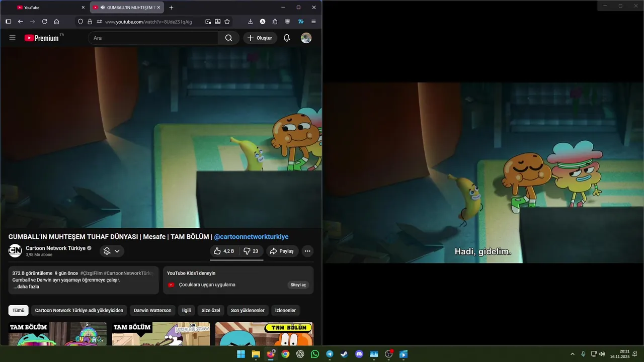
Task: Open uBlock Origin shield extension
Action: point(287,22)
